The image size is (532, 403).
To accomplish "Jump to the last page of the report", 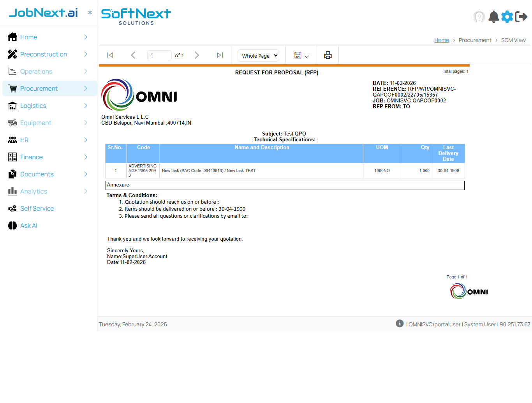I will (x=220, y=55).
